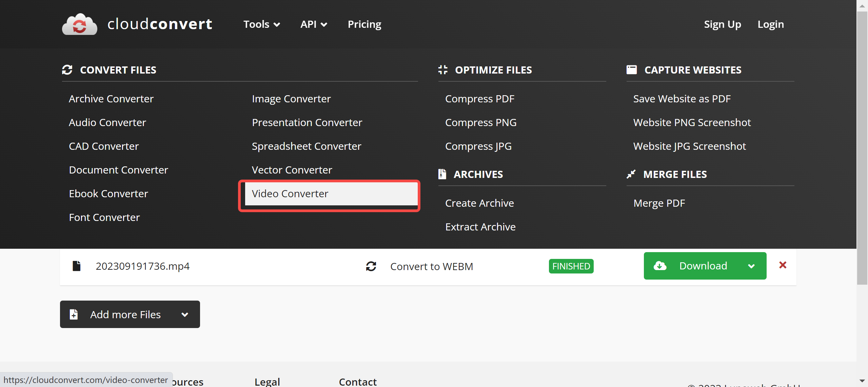The width and height of the screenshot is (868, 387).
Task: Open the API dropdown menu
Action: [x=314, y=24]
